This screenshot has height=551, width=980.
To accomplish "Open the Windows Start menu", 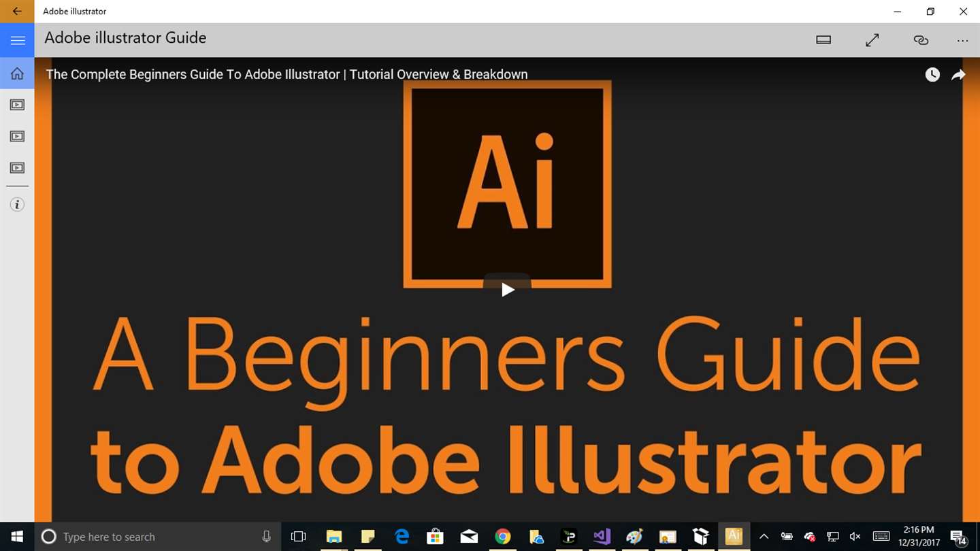I will pos(16,537).
